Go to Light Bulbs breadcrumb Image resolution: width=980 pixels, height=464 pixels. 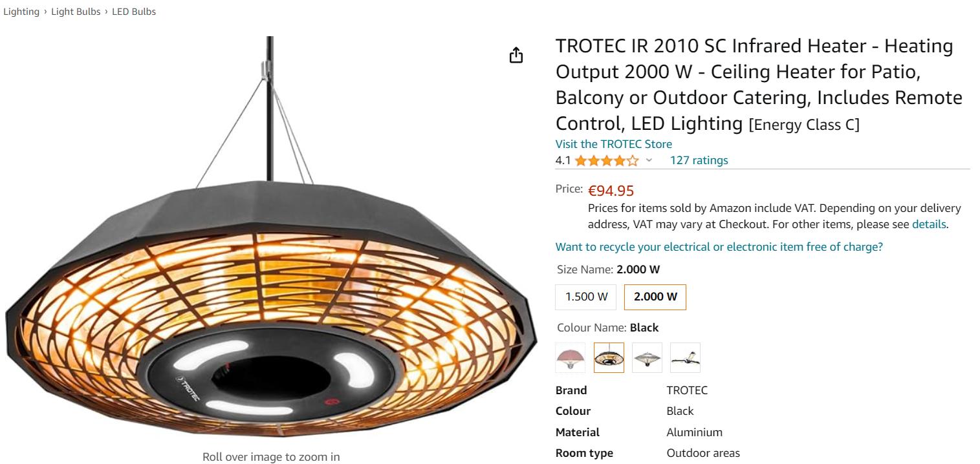point(76,12)
